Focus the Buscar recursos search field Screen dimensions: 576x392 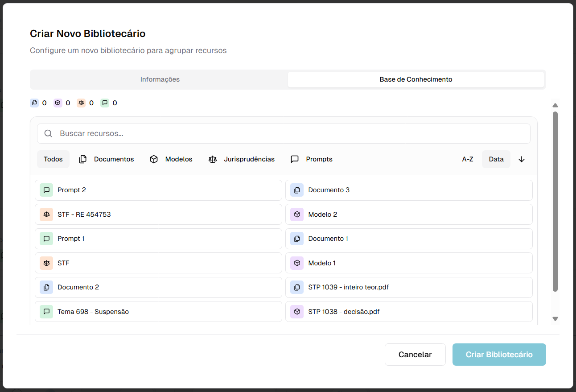[x=290, y=133]
